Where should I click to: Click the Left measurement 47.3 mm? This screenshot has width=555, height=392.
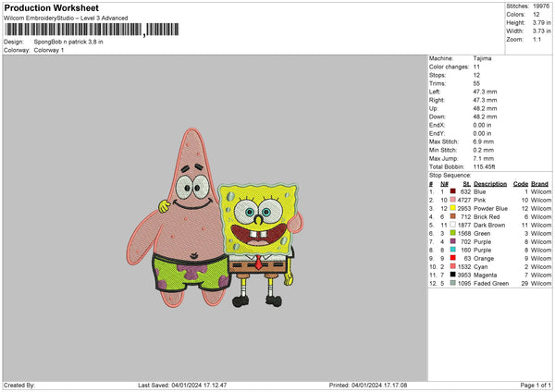coord(485,92)
